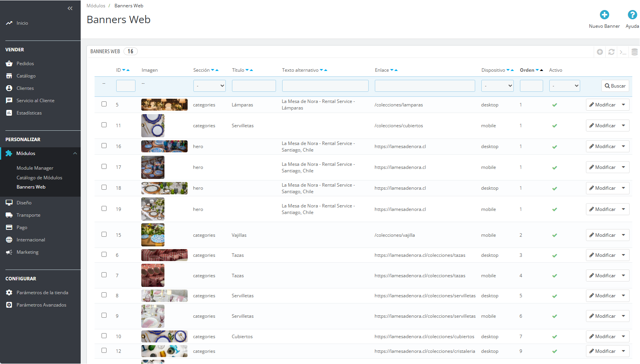Expand Modificar options for banner ID 12
This screenshot has width=640, height=364.
[624, 351]
